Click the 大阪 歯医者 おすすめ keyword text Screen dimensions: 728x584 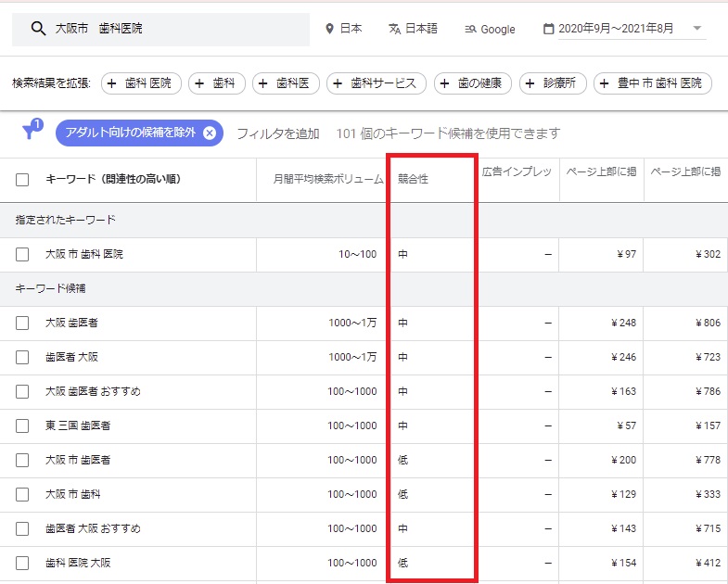coord(93,391)
